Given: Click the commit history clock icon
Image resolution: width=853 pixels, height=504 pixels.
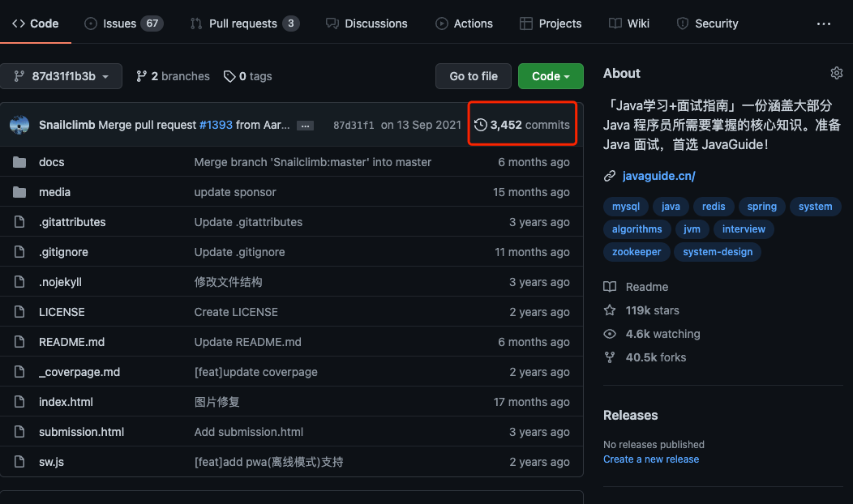Looking at the screenshot, I should (480, 125).
